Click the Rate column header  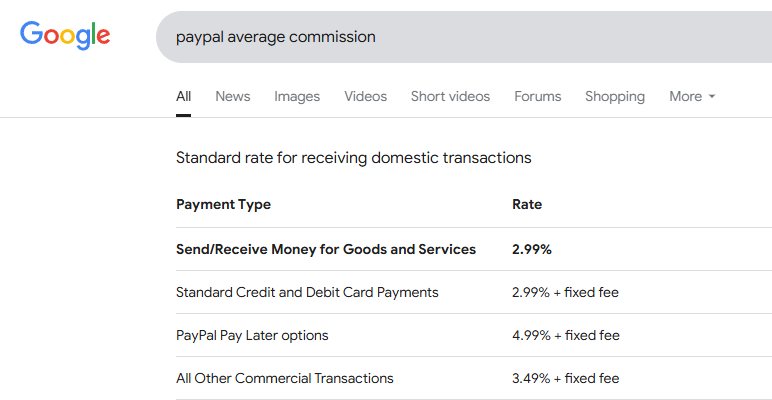click(527, 205)
